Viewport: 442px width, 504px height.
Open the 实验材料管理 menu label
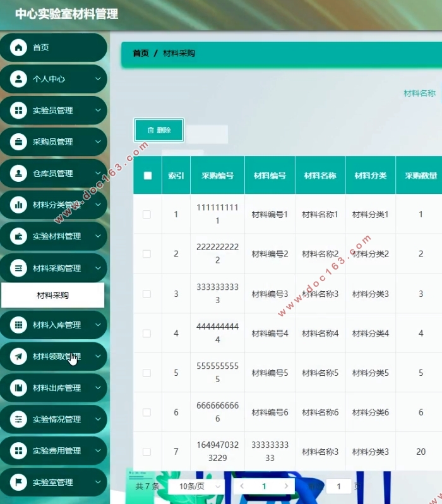click(57, 236)
